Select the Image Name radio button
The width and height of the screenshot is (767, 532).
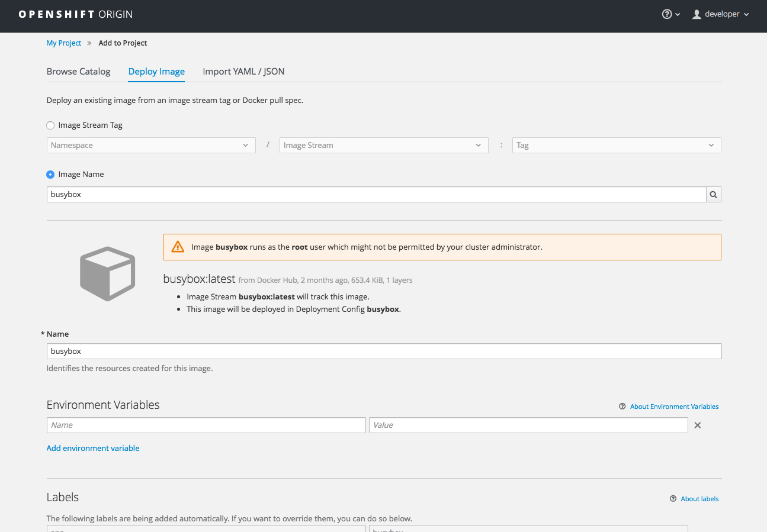(50, 175)
